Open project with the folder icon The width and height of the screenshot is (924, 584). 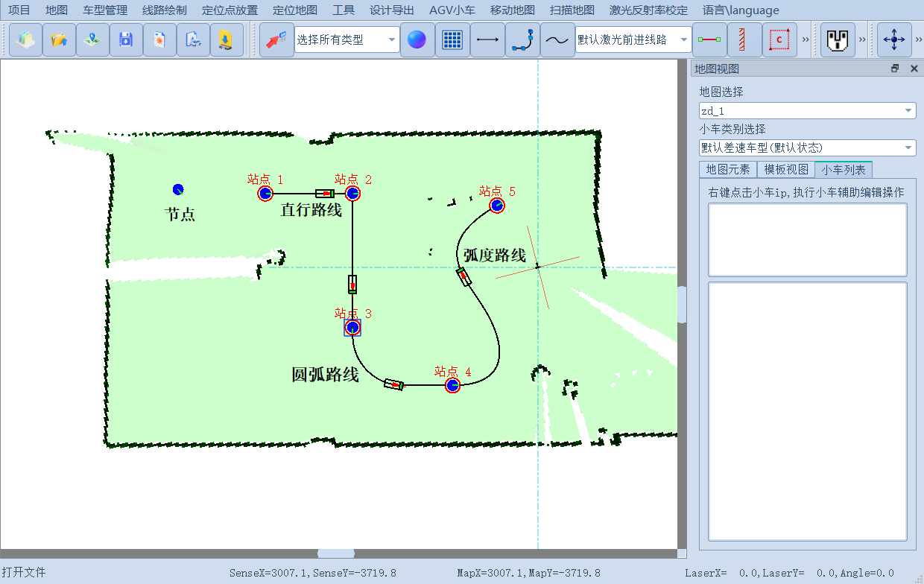59,40
